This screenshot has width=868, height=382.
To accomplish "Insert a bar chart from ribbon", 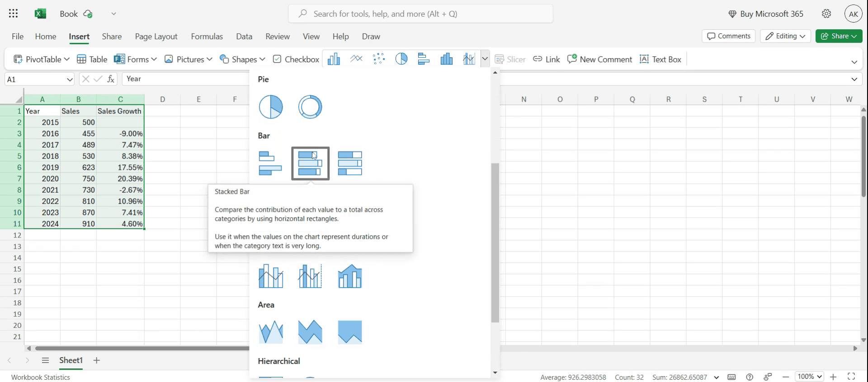I will click(424, 59).
